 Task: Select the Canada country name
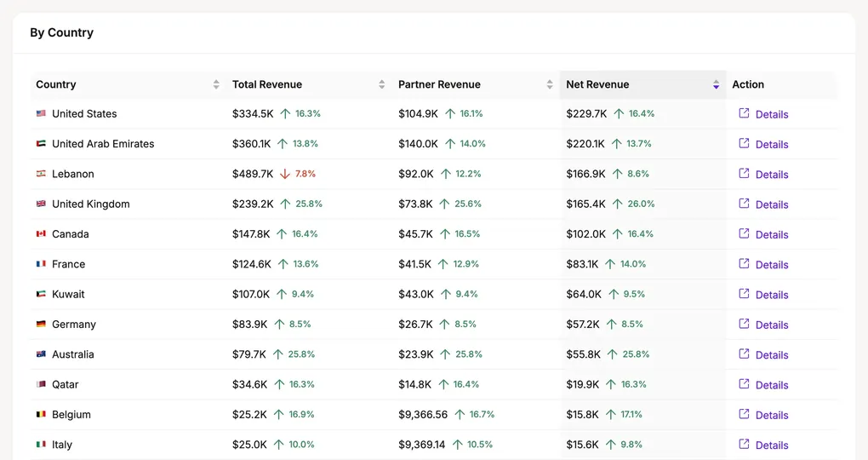pos(71,234)
